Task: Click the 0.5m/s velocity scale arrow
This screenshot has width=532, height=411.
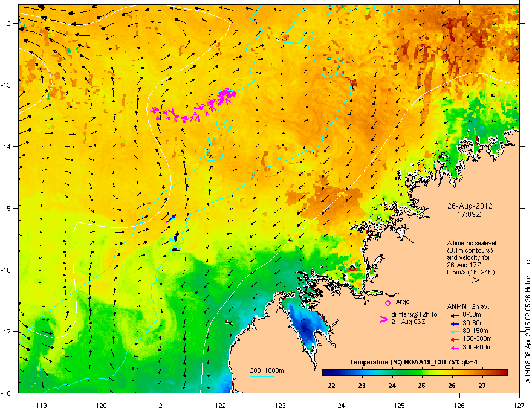Action: click(x=467, y=280)
